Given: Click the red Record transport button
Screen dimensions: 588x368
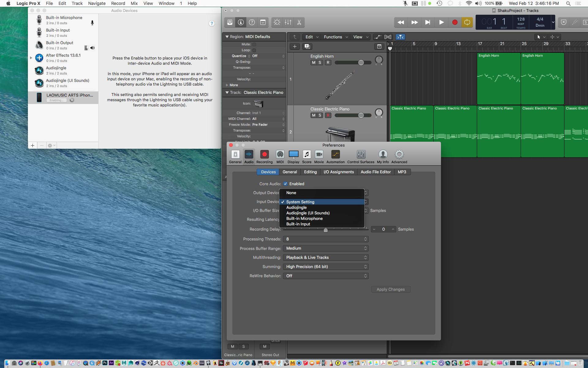Looking at the screenshot, I should (455, 22).
